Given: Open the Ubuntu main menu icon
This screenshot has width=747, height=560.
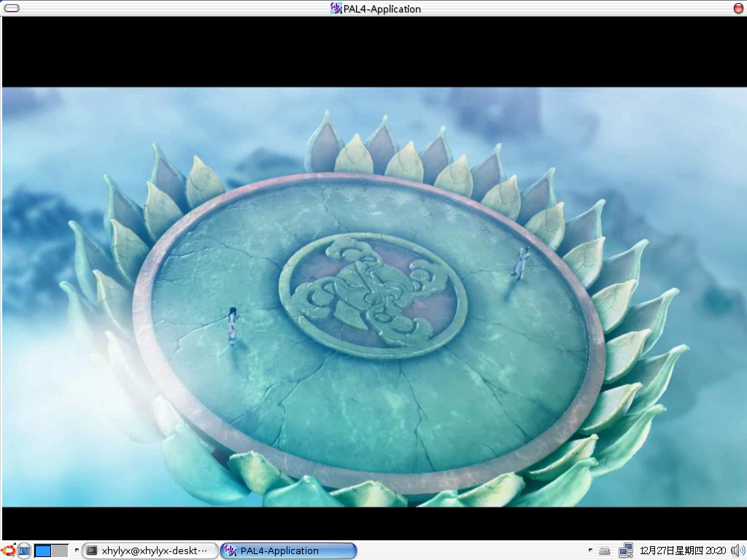Looking at the screenshot, I should tap(8, 551).
